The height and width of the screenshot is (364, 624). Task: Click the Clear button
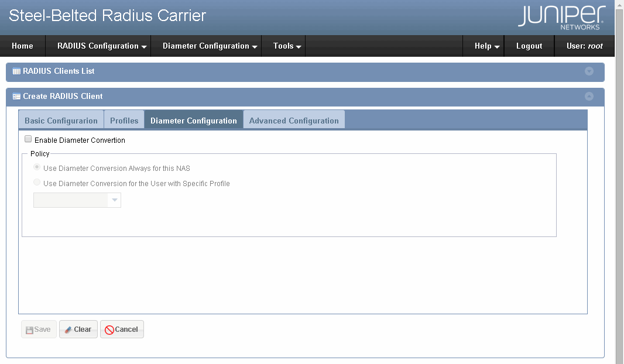click(78, 329)
